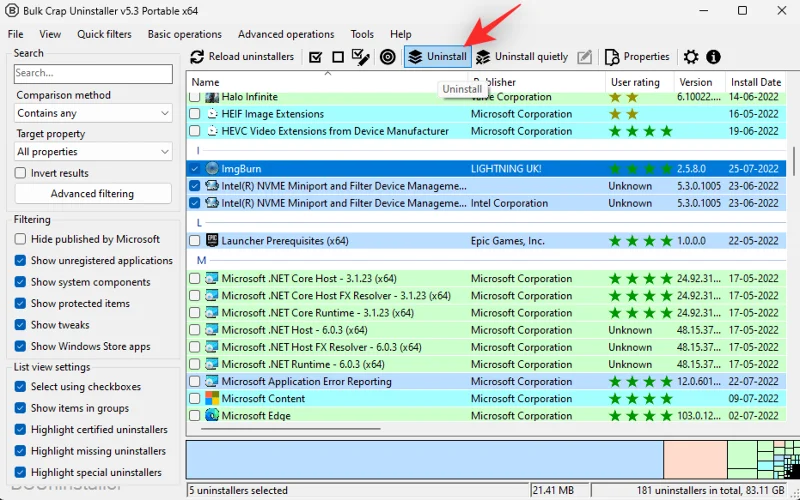Screen dimensions: 800x500
Task: Check the Launcher Prerequisites (x64) checkbox
Action: [194, 240]
